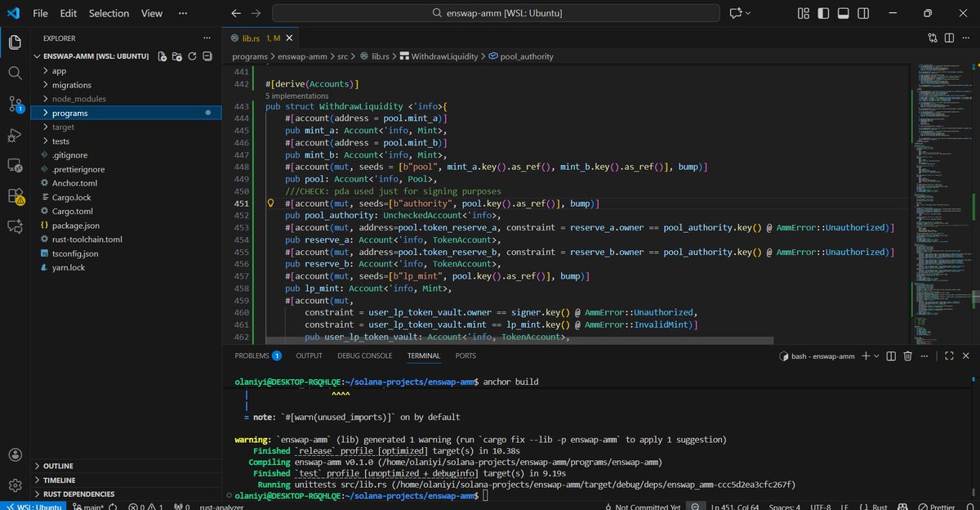Open editor More Actions ellipsis
980x510 pixels.
(x=967, y=38)
